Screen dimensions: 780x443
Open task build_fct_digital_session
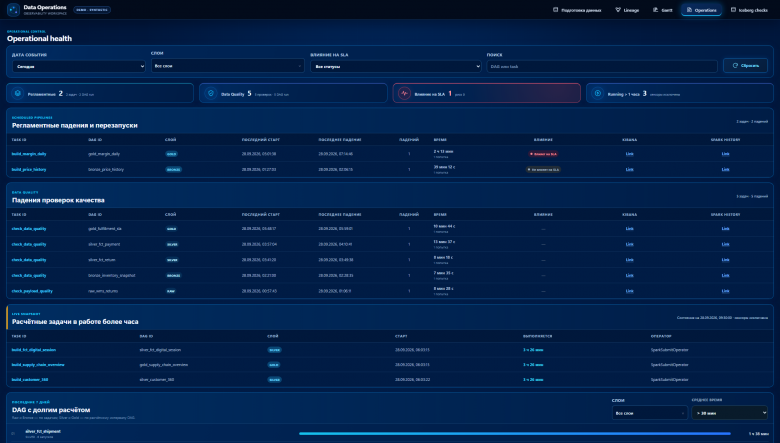click(x=34, y=350)
